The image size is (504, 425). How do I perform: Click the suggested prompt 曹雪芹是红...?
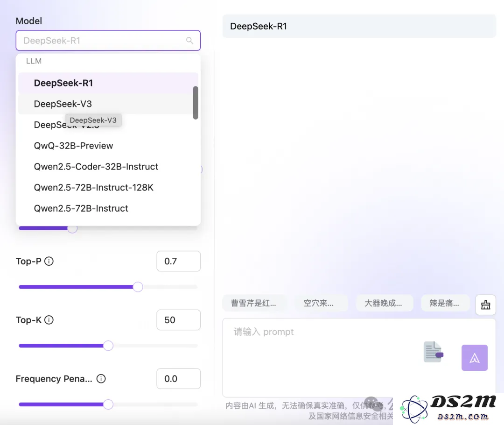(253, 303)
